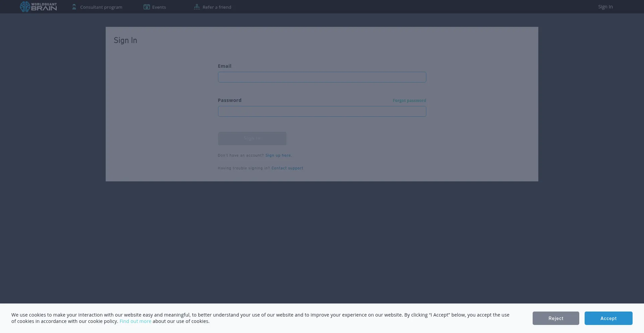Reject cookies in the banner
This screenshot has width=644, height=333.
click(x=556, y=318)
